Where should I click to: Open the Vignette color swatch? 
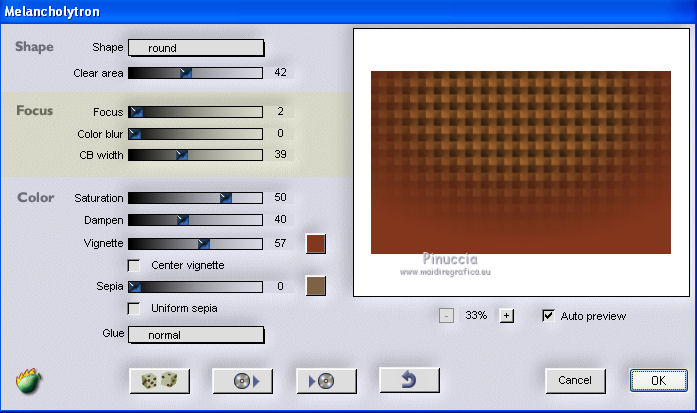[x=316, y=244]
